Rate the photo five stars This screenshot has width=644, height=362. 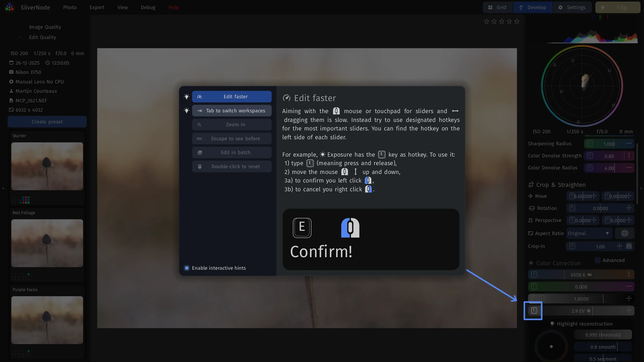point(517,21)
